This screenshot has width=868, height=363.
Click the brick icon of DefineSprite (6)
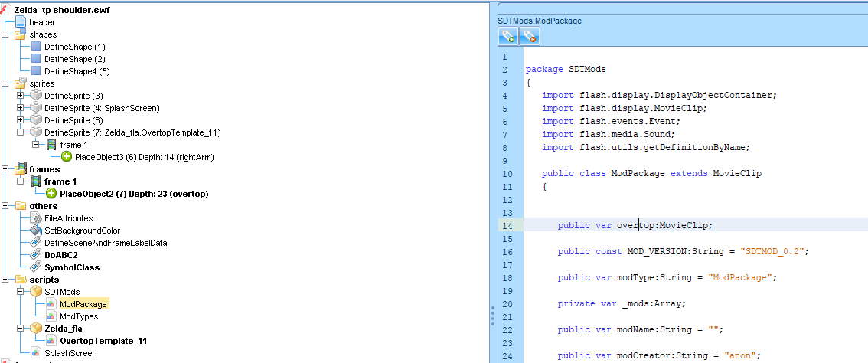click(x=36, y=120)
